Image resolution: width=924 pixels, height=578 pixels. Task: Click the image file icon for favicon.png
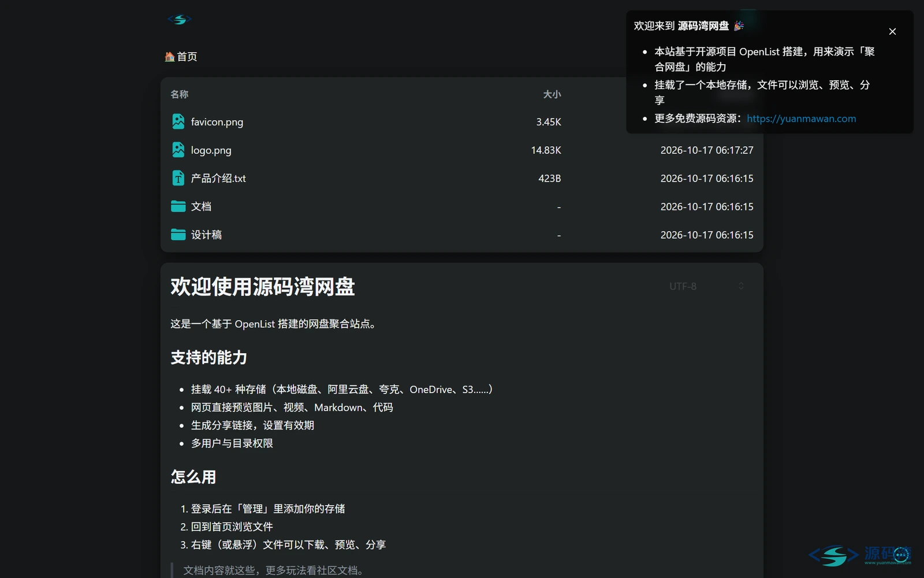pyautogui.click(x=178, y=121)
